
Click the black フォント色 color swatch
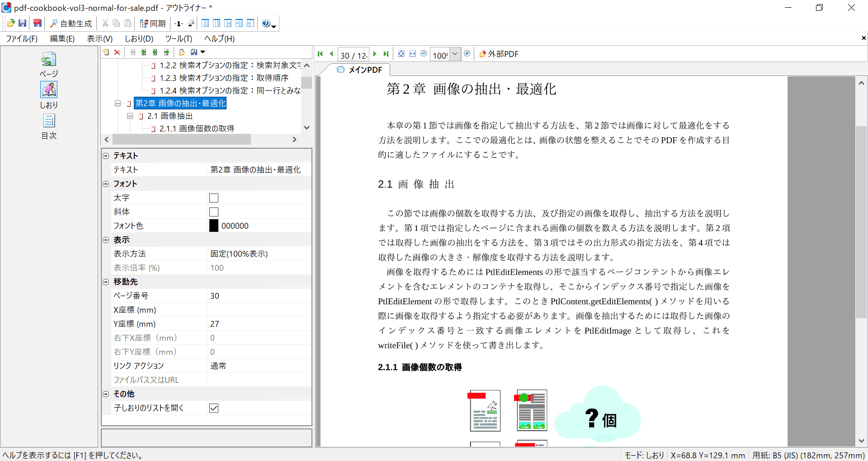click(x=214, y=226)
